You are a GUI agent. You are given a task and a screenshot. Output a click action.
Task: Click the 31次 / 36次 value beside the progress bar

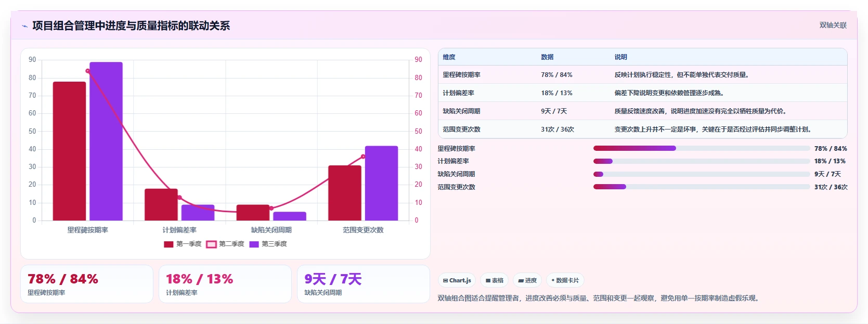pyautogui.click(x=831, y=187)
